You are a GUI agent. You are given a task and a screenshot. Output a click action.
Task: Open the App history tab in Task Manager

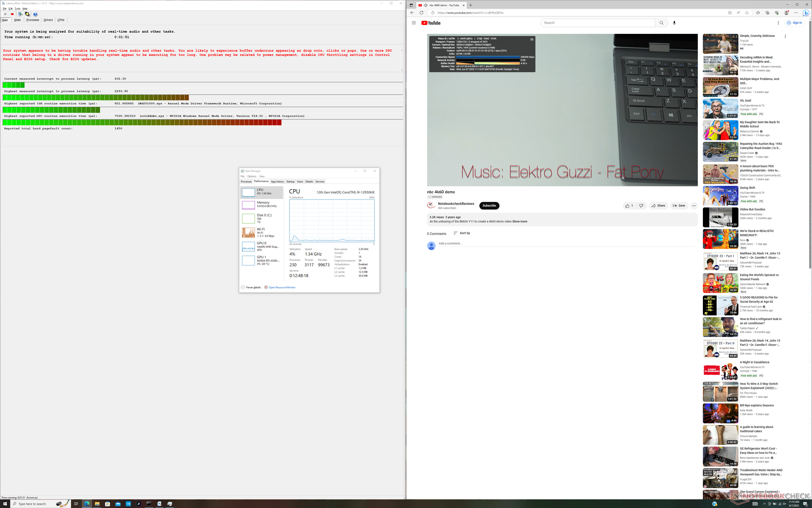pyautogui.click(x=277, y=182)
